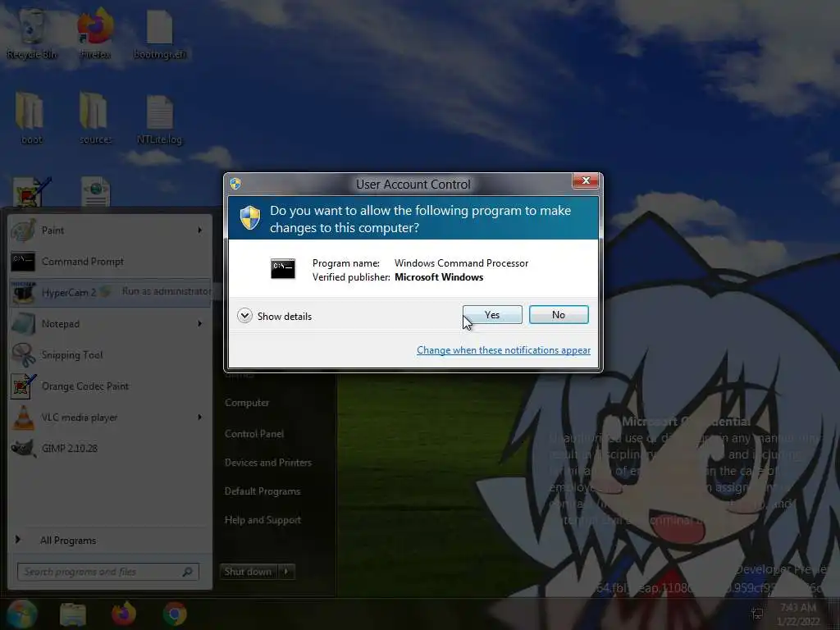Expand Paint recent files arrow

tap(200, 230)
